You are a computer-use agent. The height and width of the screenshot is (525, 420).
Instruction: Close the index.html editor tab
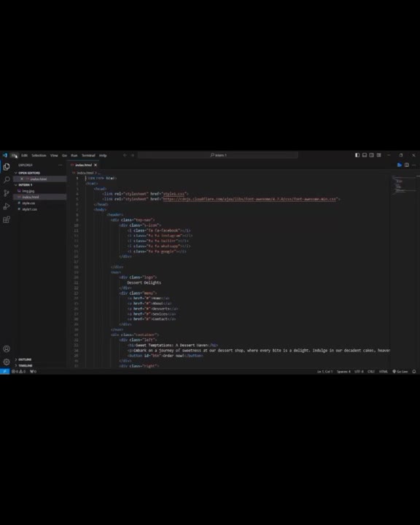96,165
